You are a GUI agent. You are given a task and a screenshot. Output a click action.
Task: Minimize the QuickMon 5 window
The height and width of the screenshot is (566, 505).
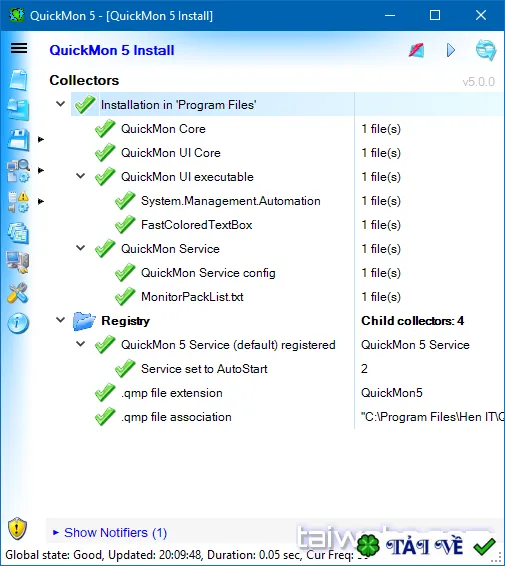click(390, 16)
